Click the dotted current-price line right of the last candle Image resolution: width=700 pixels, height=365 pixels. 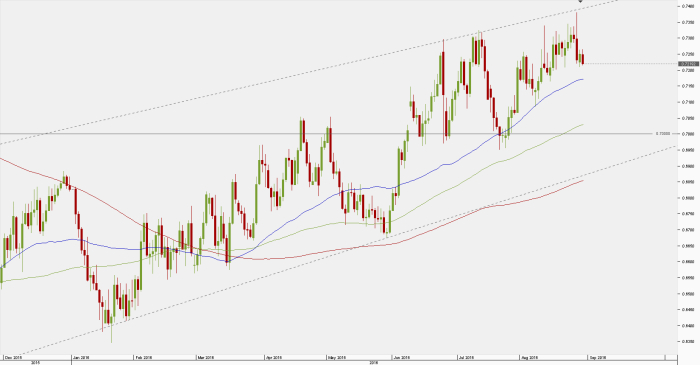click(x=631, y=63)
